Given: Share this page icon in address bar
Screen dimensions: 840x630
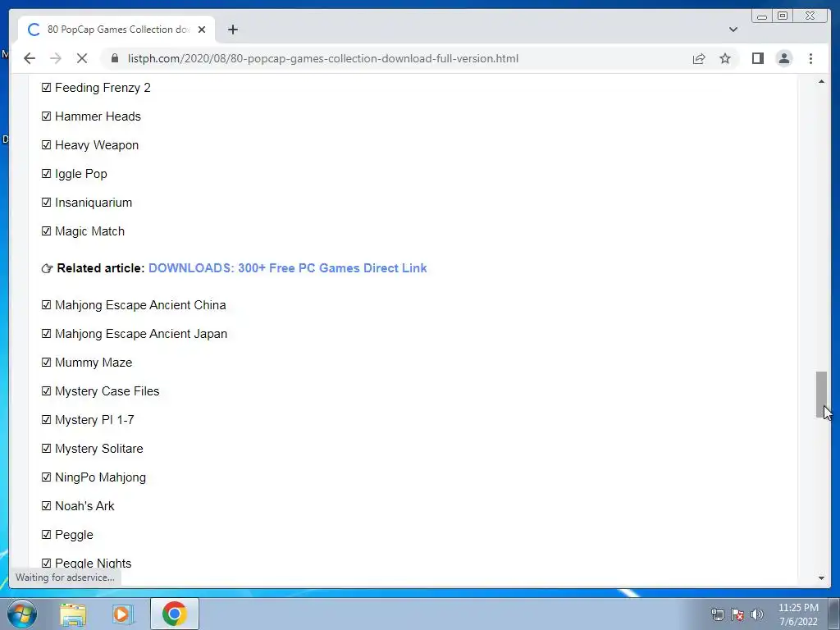Looking at the screenshot, I should pyautogui.click(x=699, y=58).
